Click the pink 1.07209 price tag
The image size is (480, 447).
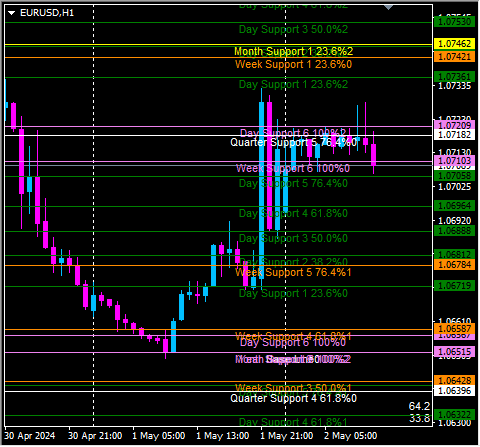pyautogui.click(x=454, y=126)
